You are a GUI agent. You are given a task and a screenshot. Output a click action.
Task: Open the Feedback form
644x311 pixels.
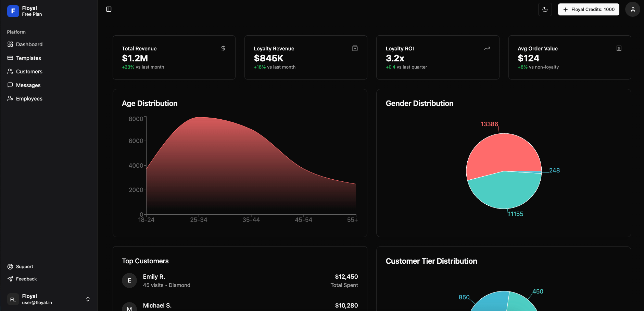click(x=26, y=279)
